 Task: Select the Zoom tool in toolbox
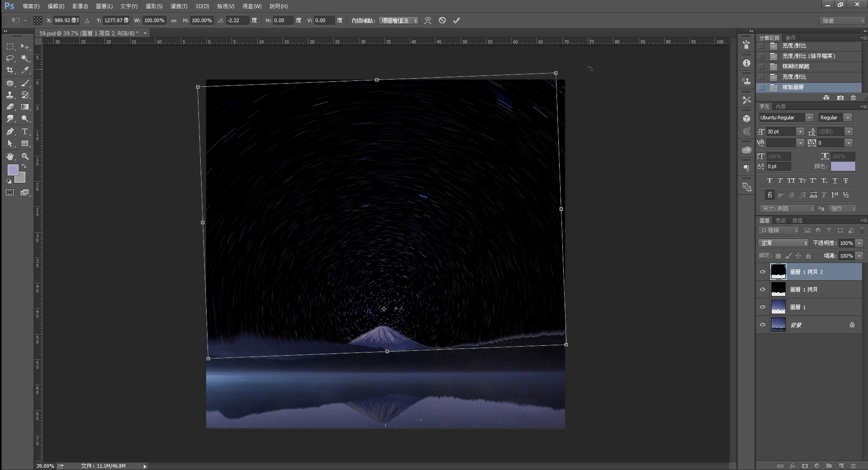point(25,156)
